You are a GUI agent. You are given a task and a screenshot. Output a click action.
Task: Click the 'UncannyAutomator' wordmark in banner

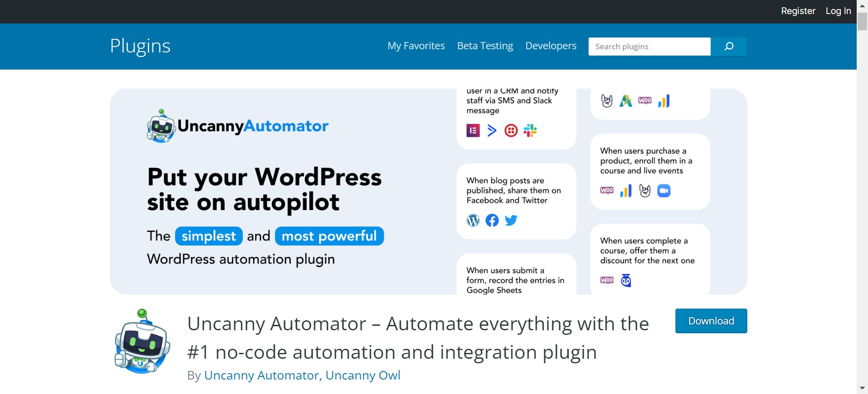(253, 126)
